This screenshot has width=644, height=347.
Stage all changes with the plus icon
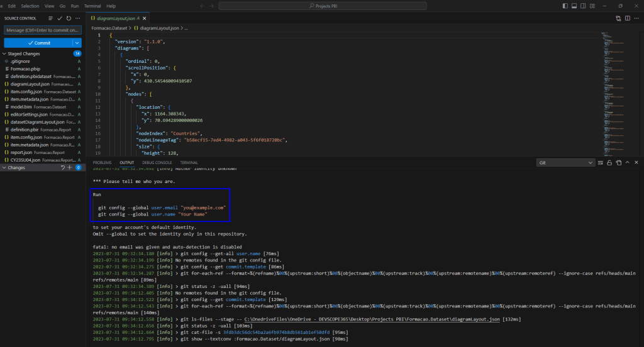coord(70,168)
